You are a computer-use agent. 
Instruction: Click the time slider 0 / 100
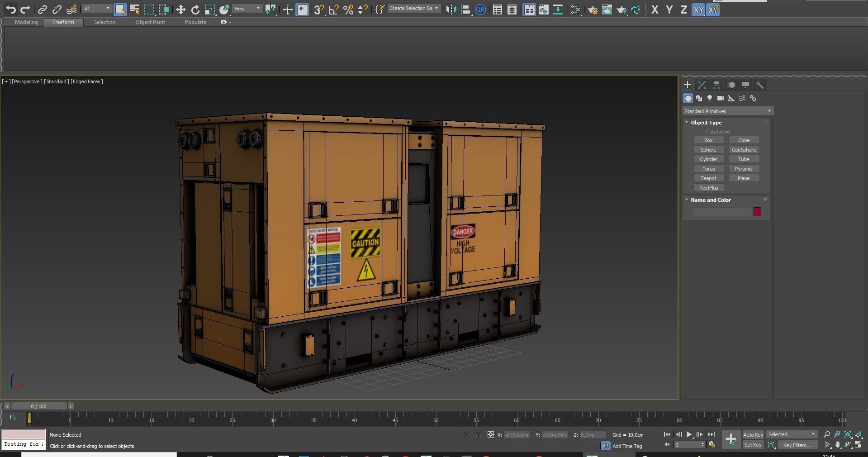(x=39, y=406)
